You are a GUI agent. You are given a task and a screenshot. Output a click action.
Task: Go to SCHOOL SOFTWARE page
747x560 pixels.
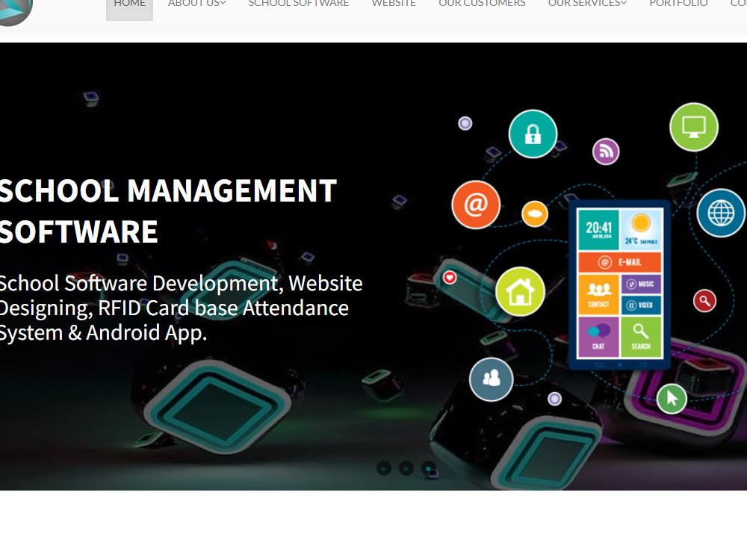point(299,4)
